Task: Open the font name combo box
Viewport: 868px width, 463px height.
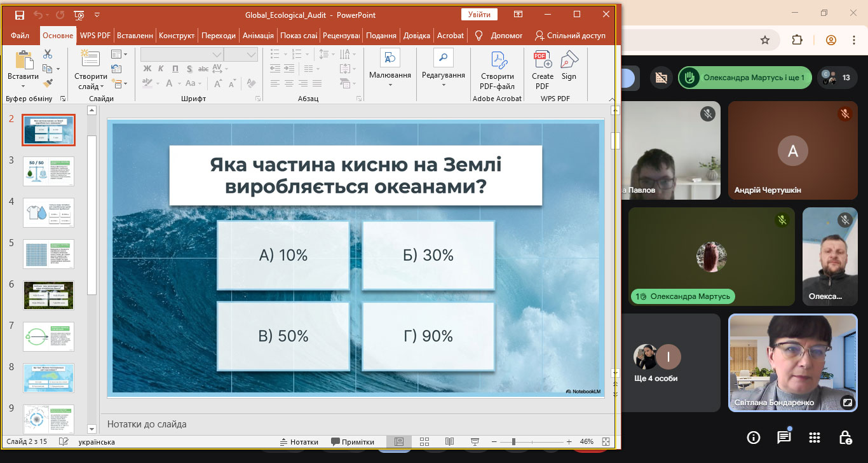Action: pos(181,54)
